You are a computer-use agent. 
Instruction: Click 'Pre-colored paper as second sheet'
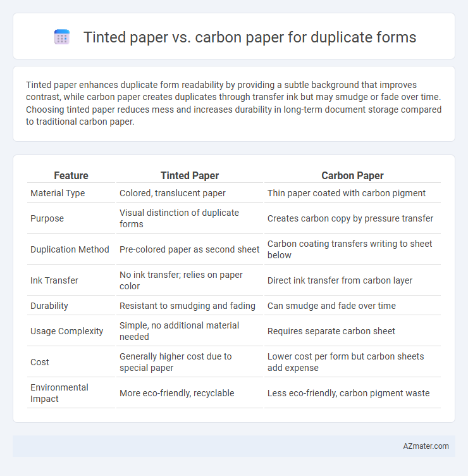[x=189, y=249]
